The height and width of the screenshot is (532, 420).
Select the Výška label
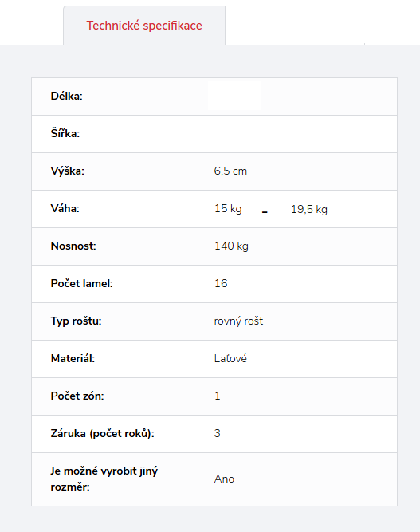coord(68,171)
